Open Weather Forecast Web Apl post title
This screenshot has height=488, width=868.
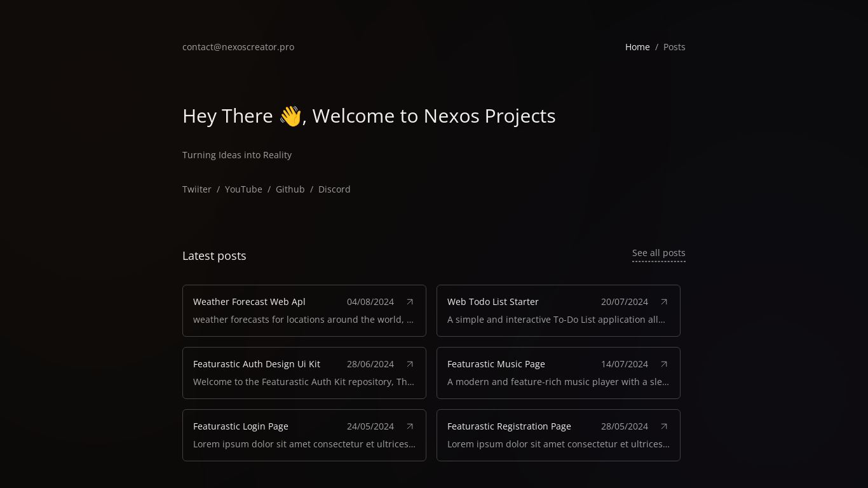[x=249, y=302]
